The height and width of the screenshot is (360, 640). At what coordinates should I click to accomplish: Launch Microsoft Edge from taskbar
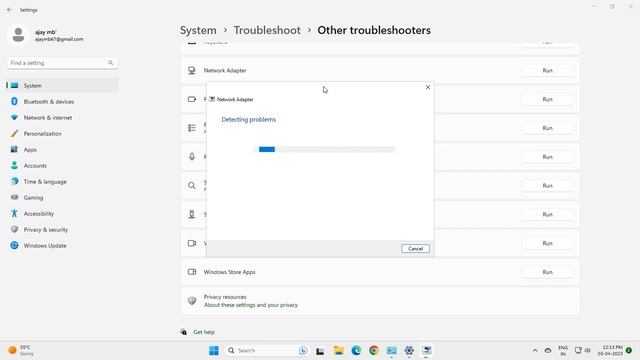pos(356,350)
